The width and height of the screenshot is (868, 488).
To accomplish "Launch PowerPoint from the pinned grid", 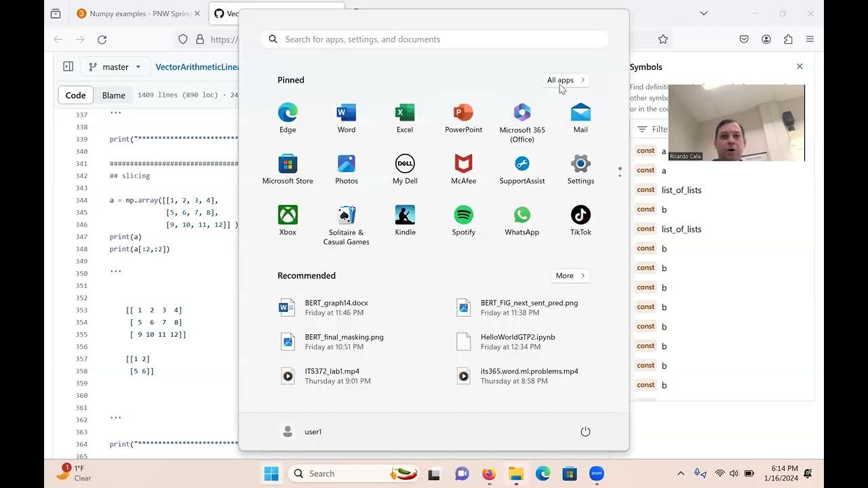I will click(464, 118).
